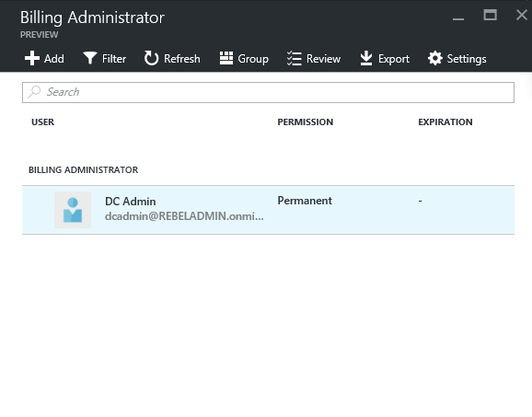Viewport: 532px width, 417px height.
Task: Select the Settings text label
Action: 467,59
